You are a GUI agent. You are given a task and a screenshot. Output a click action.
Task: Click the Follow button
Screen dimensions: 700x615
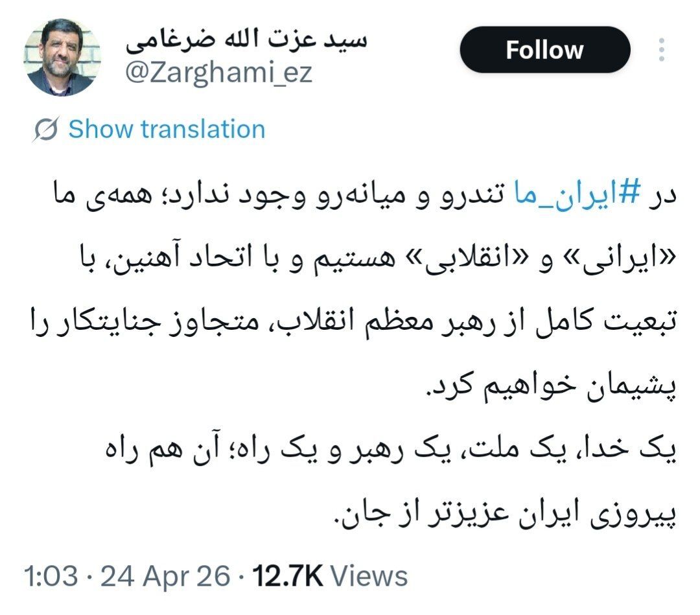tap(543, 49)
